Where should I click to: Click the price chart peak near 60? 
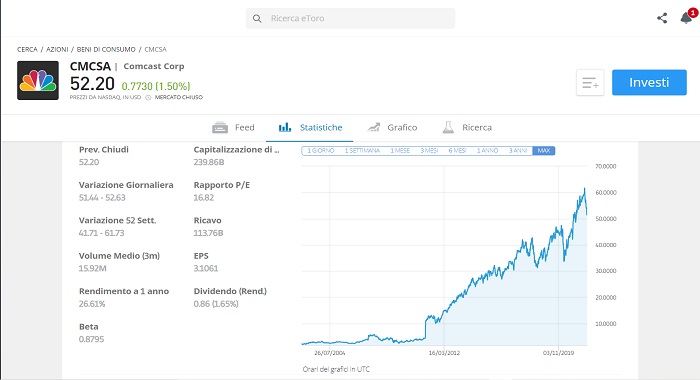pyautogui.click(x=584, y=189)
